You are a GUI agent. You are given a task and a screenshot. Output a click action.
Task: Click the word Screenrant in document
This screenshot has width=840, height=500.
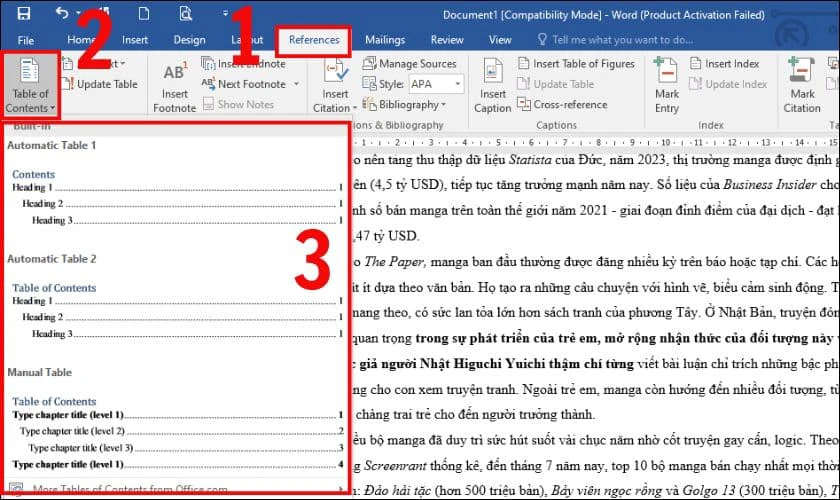click(395, 466)
